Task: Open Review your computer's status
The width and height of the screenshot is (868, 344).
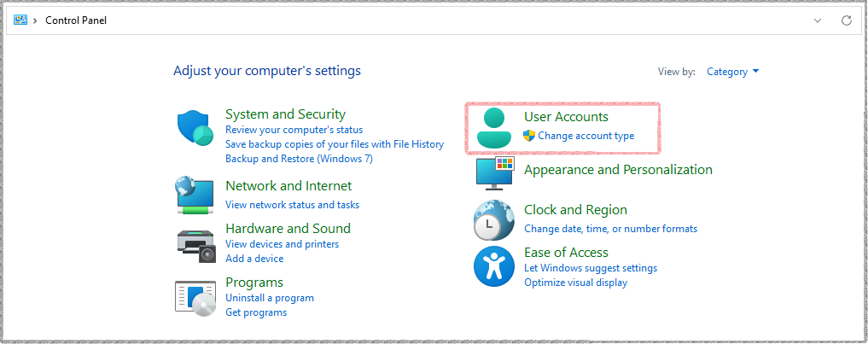Action: [294, 130]
